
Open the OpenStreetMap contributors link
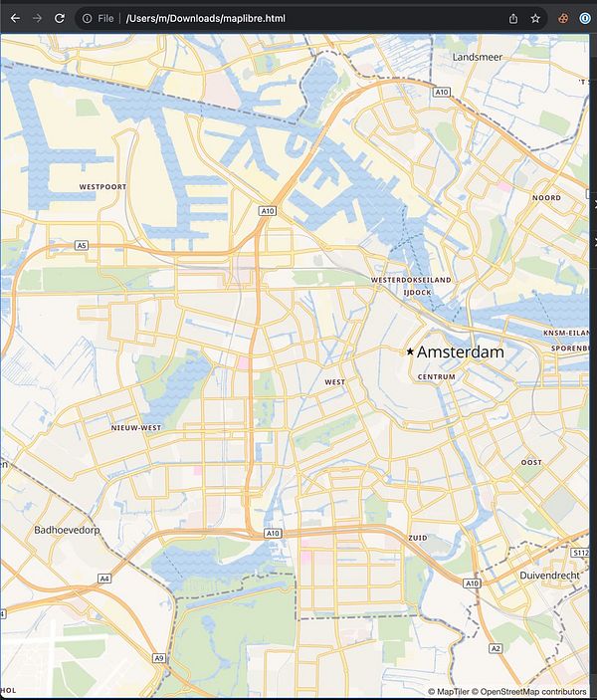tap(529, 691)
